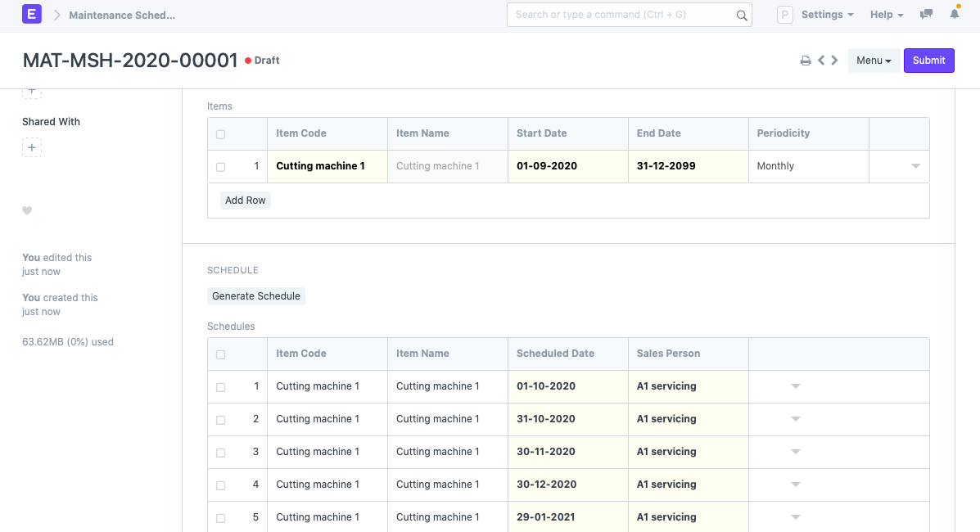This screenshot has width=980, height=532.
Task: Focus the search or command box
Action: pyautogui.click(x=629, y=15)
